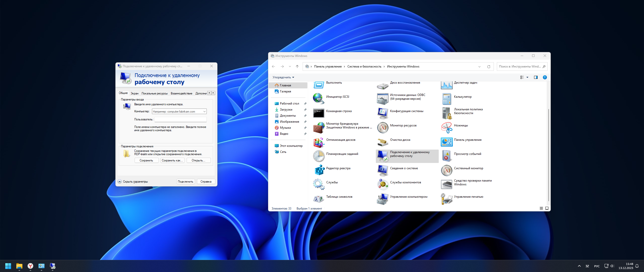Open Resource Monitor (Монитор ресурсов) icon
The height and width of the screenshot is (272, 644).
click(382, 127)
